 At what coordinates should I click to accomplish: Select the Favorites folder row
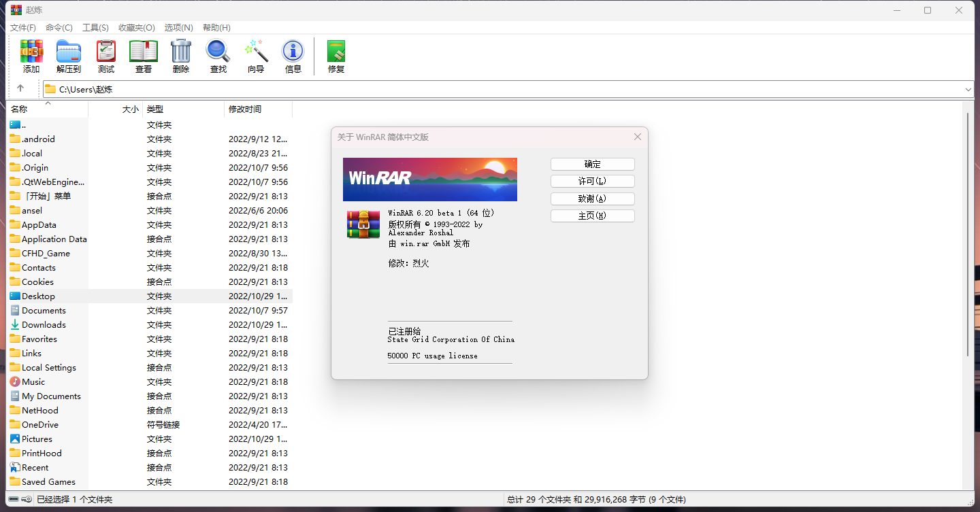coord(150,339)
